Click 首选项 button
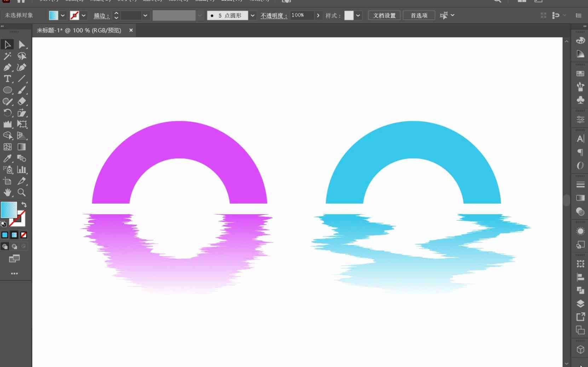 [419, 16]
